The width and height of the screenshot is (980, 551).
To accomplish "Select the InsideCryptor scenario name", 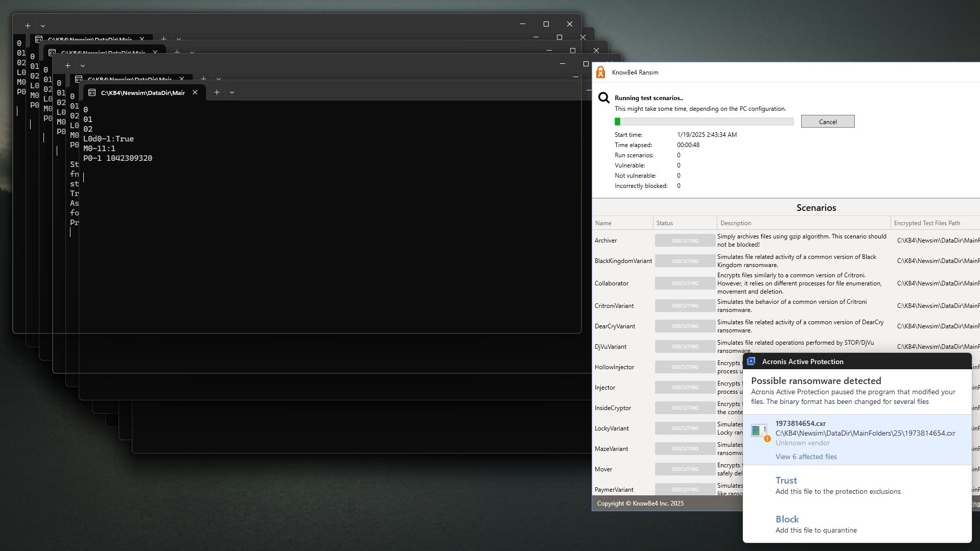I will [613, 408].
